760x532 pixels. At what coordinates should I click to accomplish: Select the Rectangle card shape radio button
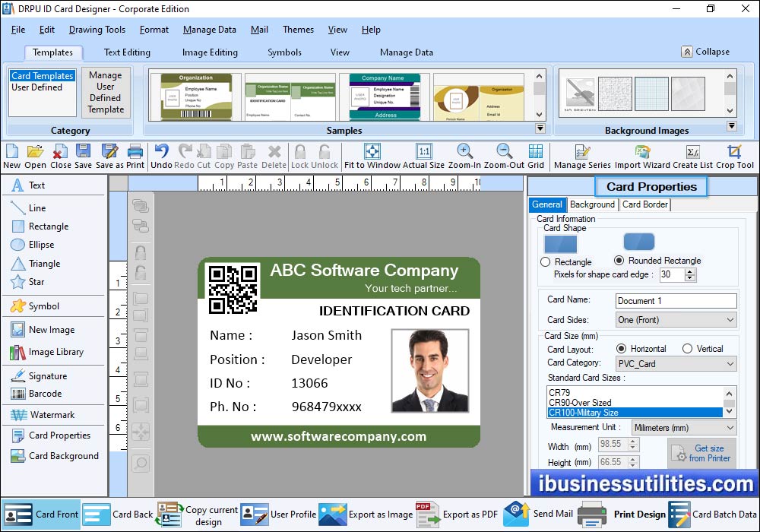click(545, 261)
